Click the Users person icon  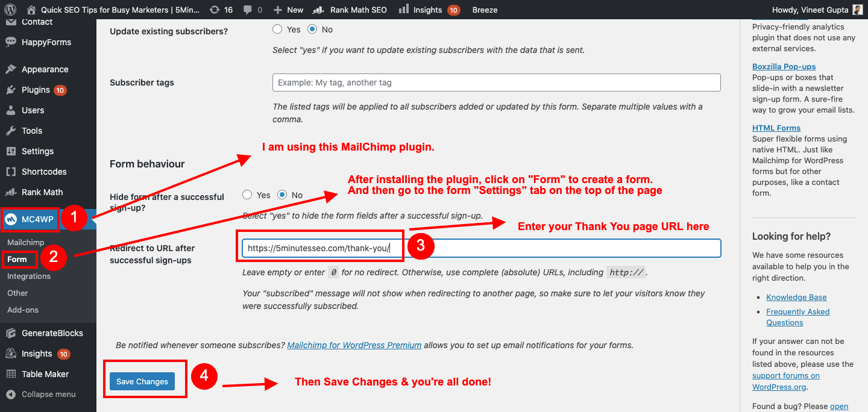(x=10, y=110)
